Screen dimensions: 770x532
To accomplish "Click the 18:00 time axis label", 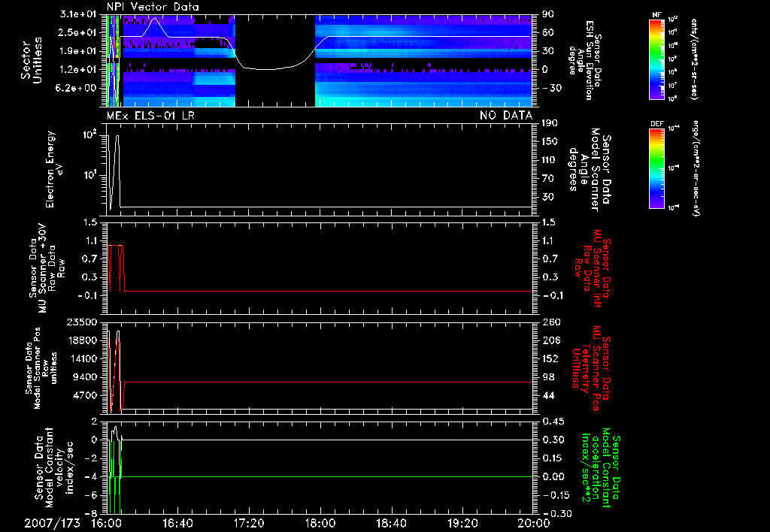I will [320, 523].
